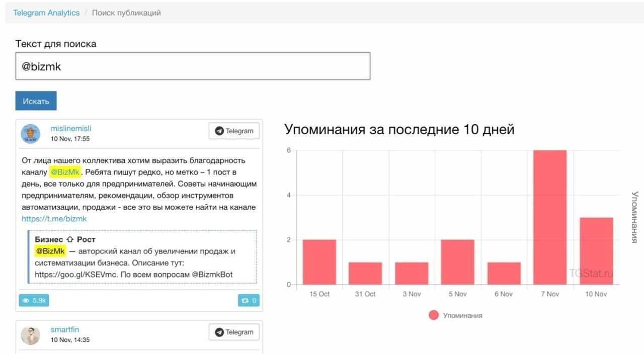The image size is (644, 354).
Task: Open the smartfin channel name link
Action: [x=65, y=329]
